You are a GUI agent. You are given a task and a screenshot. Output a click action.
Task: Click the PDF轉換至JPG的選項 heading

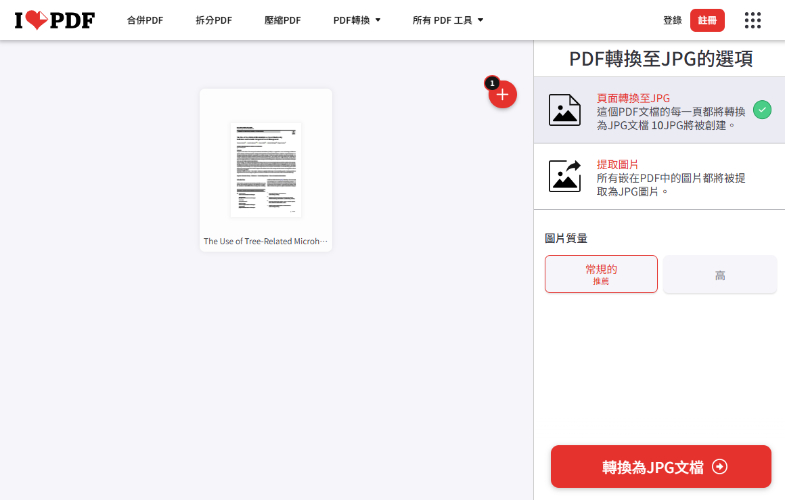point(661,59)
